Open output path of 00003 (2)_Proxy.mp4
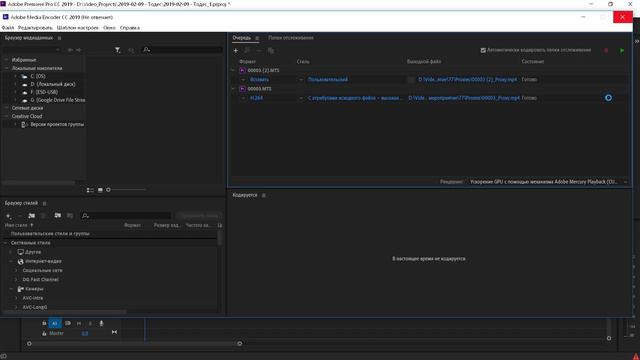This screenshot has height=360, width=640. click(x=468, y=80)
